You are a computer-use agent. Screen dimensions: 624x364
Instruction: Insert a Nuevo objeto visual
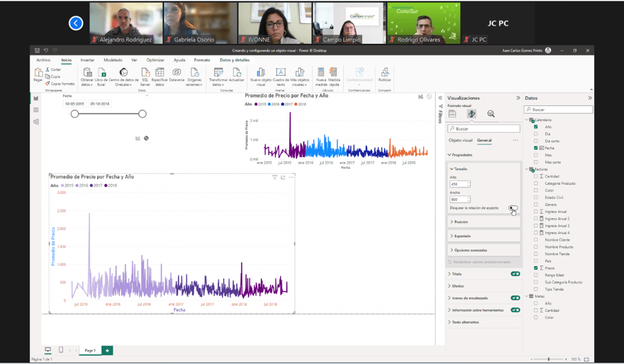click(x=261, y=73)
